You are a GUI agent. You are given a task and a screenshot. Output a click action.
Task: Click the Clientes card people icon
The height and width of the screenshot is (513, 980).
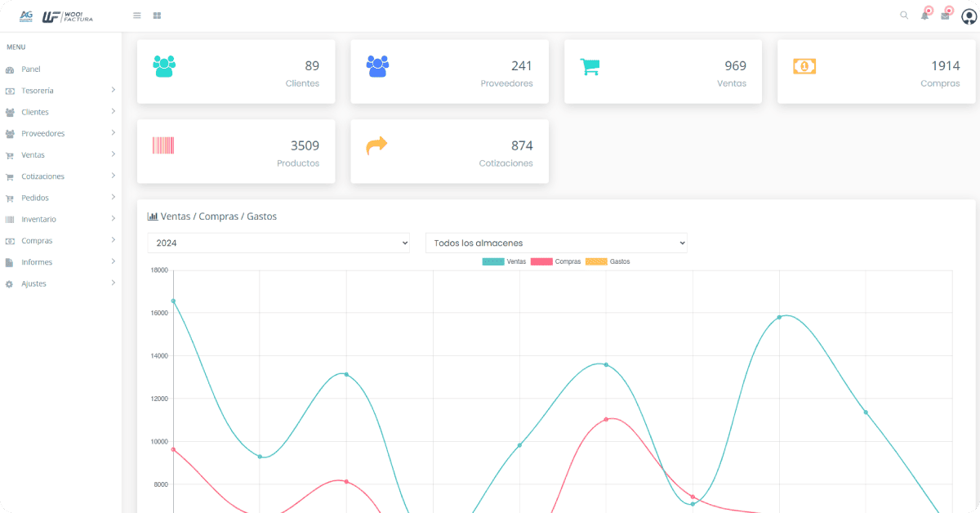click(164, 65)
